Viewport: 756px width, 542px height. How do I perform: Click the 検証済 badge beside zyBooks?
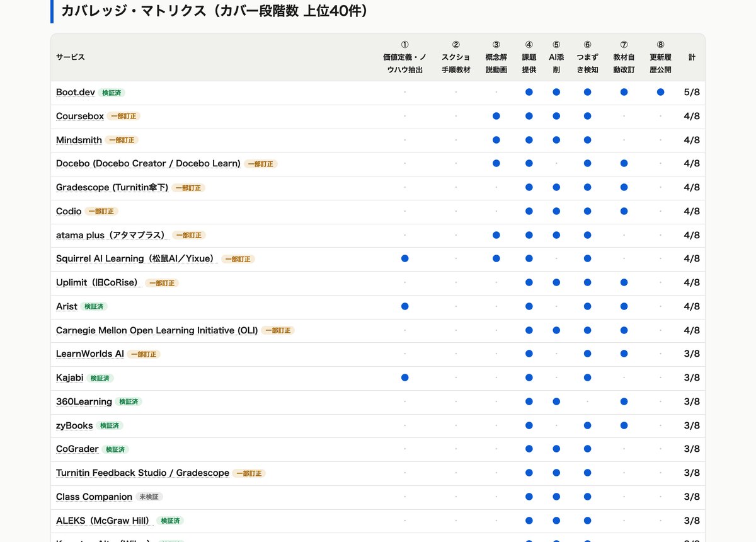(110, 426)
